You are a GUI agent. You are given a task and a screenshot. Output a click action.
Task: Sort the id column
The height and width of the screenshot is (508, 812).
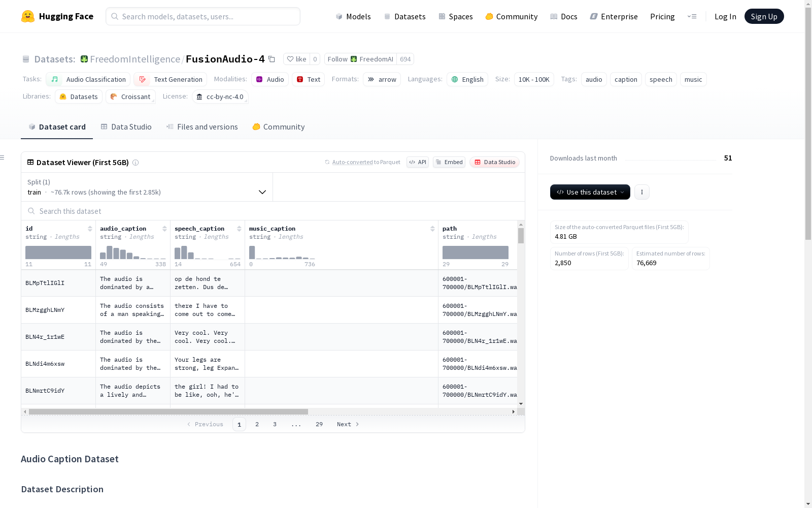pyautogui.click(x=90, y=229)
